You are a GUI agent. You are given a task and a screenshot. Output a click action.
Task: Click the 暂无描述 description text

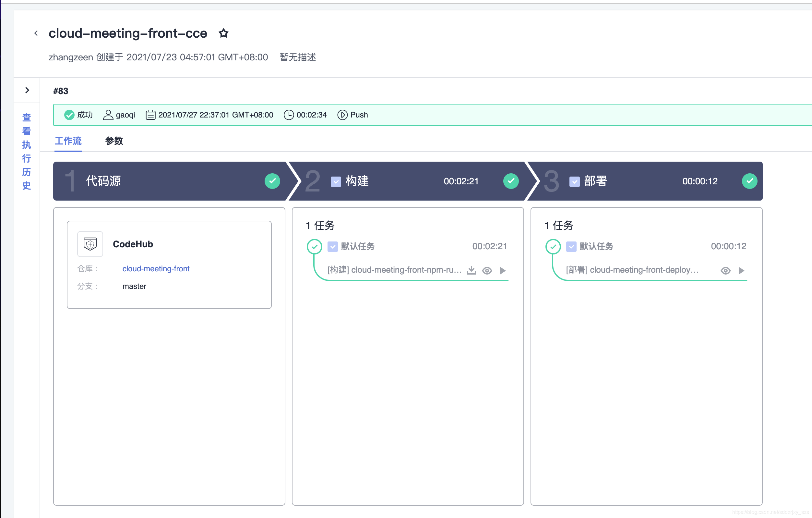298,57
